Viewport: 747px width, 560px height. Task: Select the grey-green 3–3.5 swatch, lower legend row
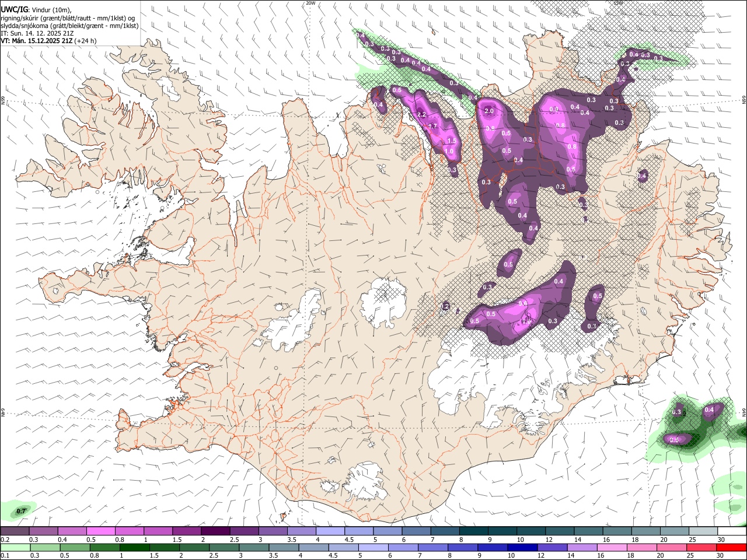pos(254,548)
